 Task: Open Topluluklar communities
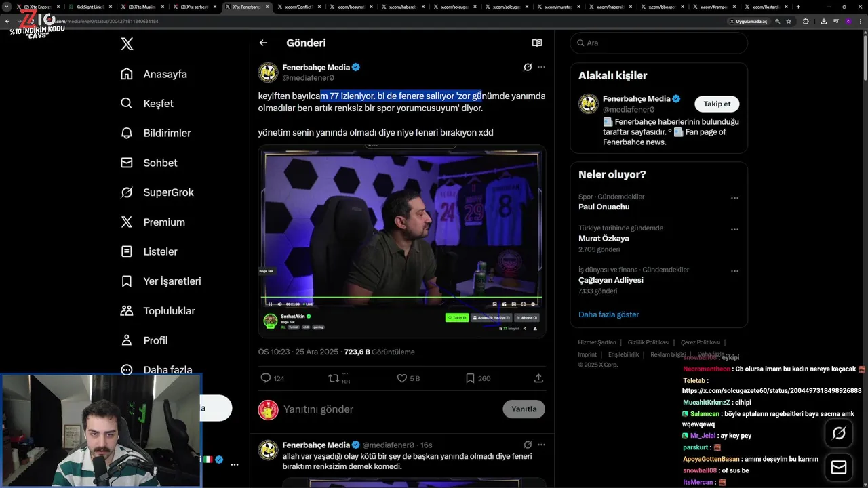[157, 311]
